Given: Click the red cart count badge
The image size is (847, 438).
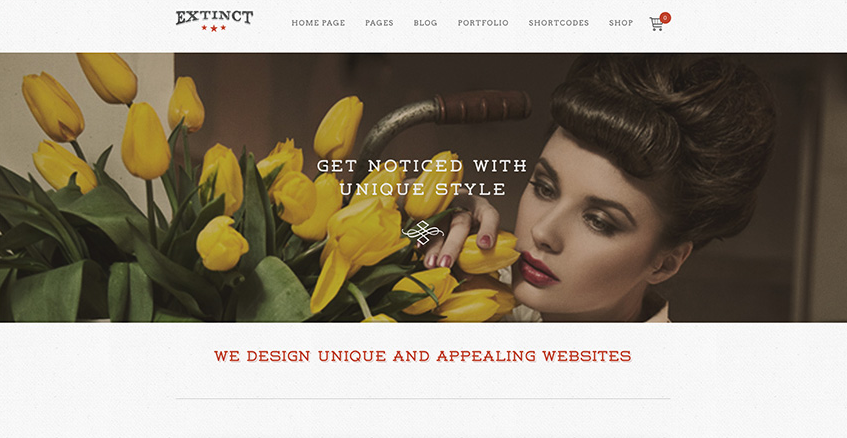Looking at the screenshot, I should click(666, 18).
